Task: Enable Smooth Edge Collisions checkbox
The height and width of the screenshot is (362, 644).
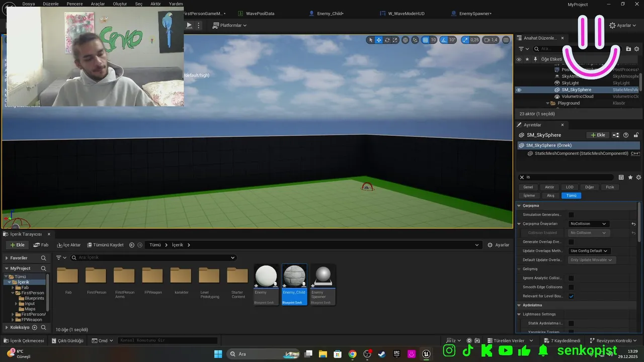Action: [571, 287]
